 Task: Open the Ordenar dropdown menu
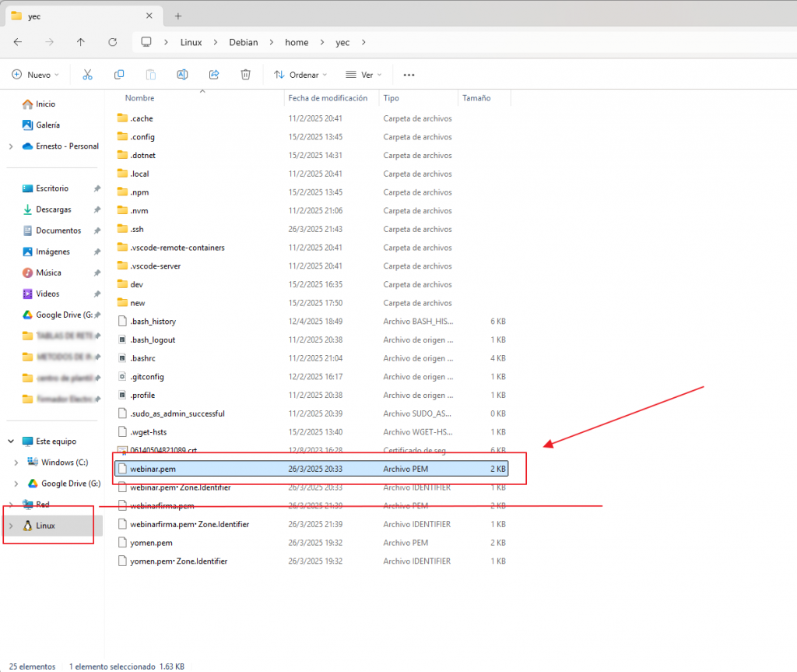click(300, 75)
